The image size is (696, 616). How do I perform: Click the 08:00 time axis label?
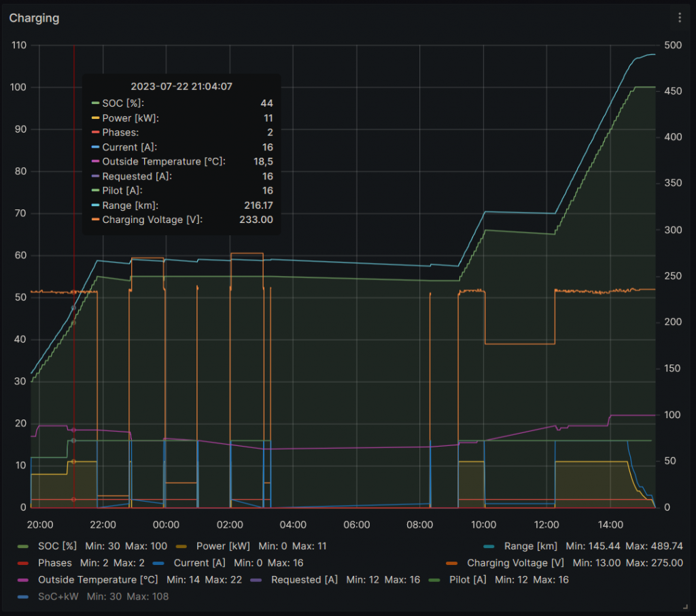coord(420,525)
